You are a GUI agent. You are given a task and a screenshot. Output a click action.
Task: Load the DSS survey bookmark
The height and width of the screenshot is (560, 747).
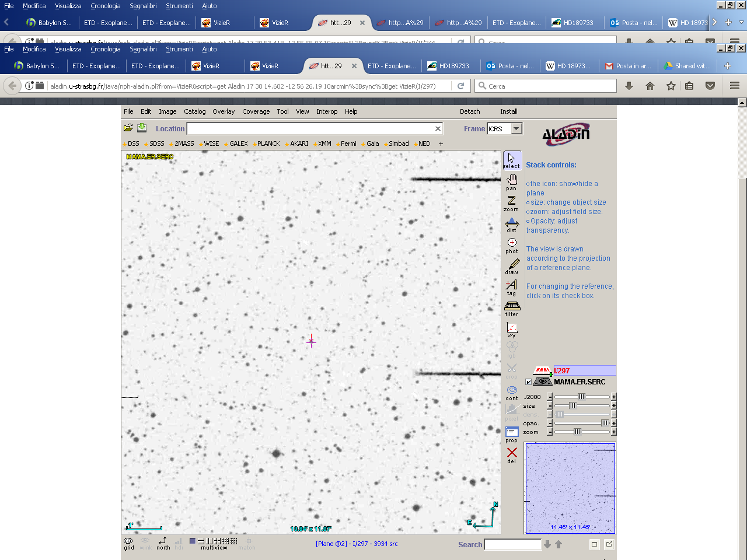pos(131,143)
